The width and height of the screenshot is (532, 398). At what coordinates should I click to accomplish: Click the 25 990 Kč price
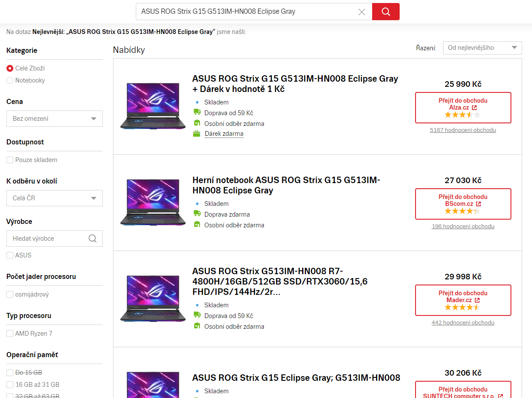[x=463, y=84]
